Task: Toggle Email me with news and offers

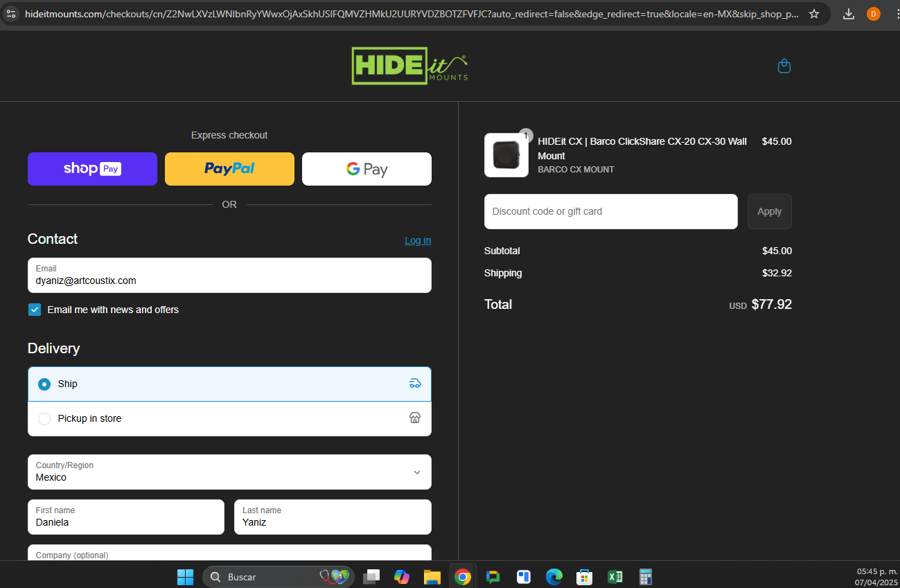Action: tap(35, 310)
